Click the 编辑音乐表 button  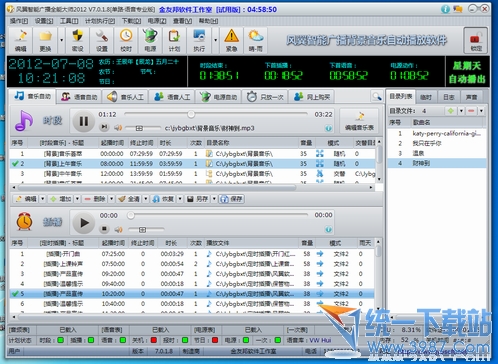pyautogui.click(x=359, y=121)
